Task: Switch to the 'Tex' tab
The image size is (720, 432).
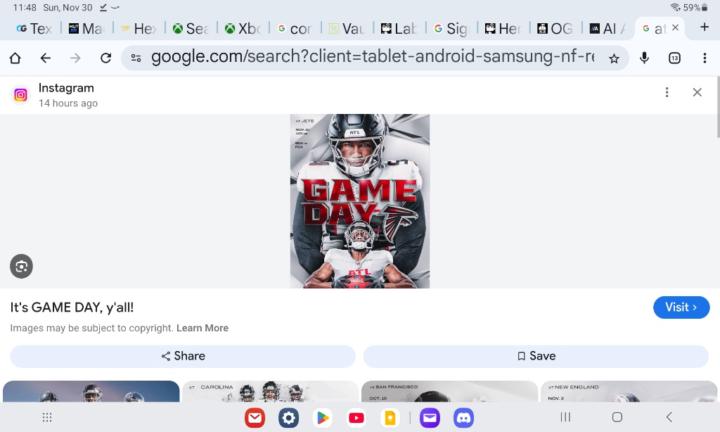Action: tap(34, 28)
